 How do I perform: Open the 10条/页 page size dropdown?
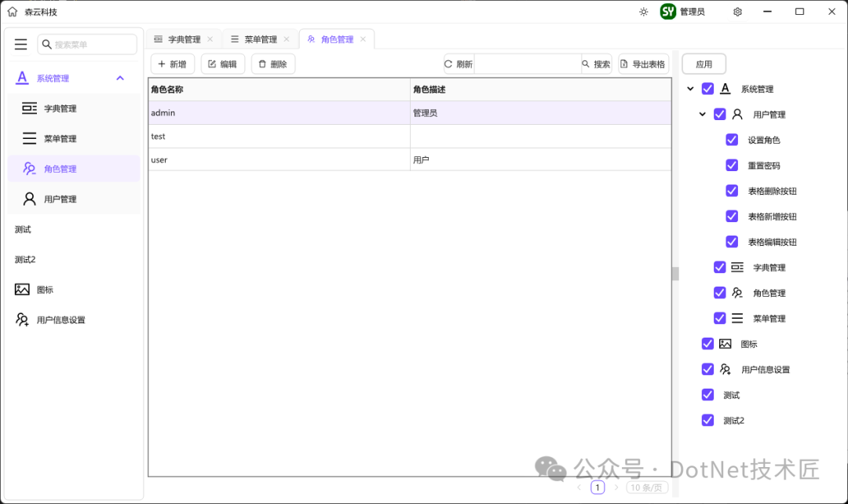[x=647, y=487]
